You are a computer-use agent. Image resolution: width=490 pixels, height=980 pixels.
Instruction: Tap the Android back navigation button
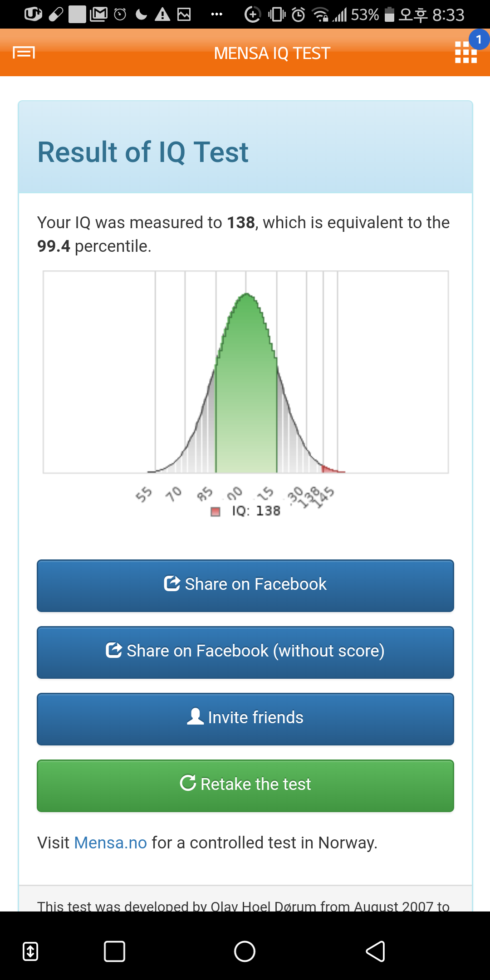[x=376, y=951]
